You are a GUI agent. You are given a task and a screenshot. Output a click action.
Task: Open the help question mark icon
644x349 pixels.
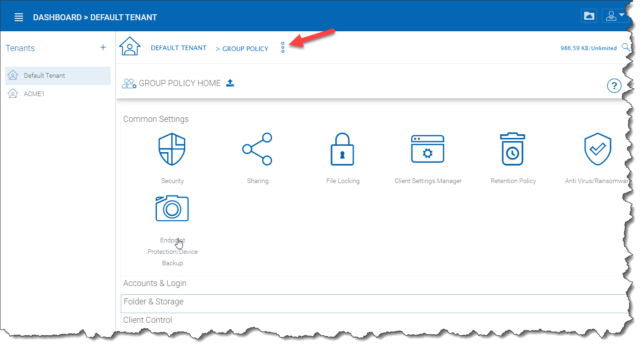click(x=614, y=86)
